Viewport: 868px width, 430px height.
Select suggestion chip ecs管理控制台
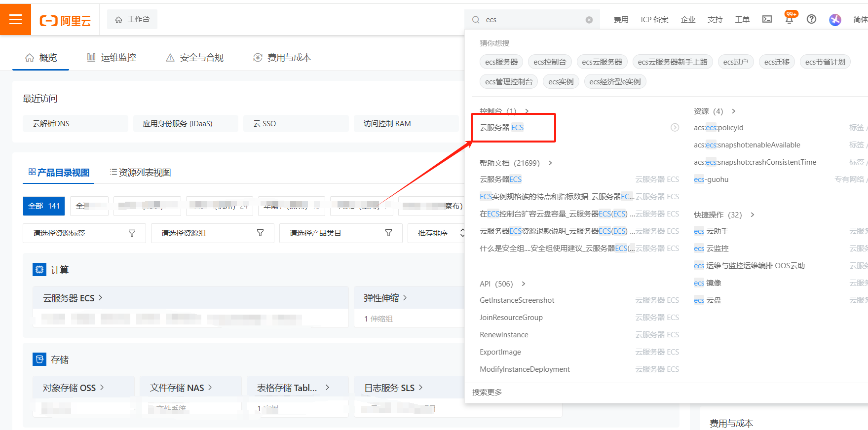point(509,82)
